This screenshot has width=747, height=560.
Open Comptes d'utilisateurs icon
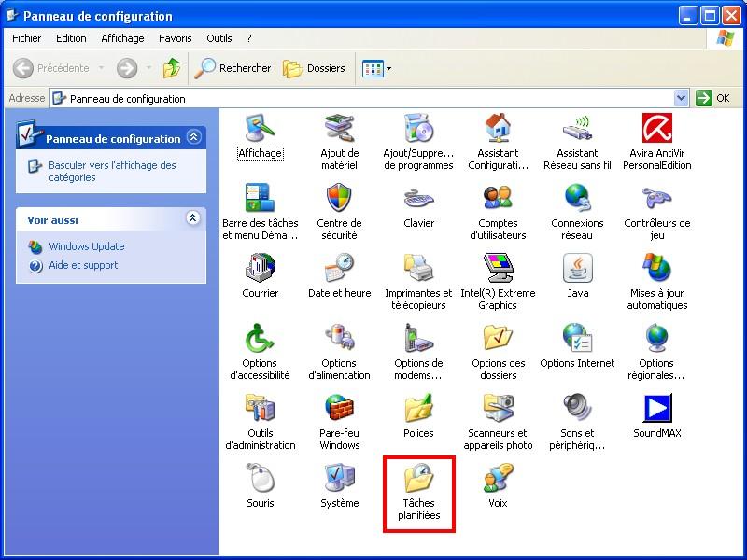tap(498, 198)
